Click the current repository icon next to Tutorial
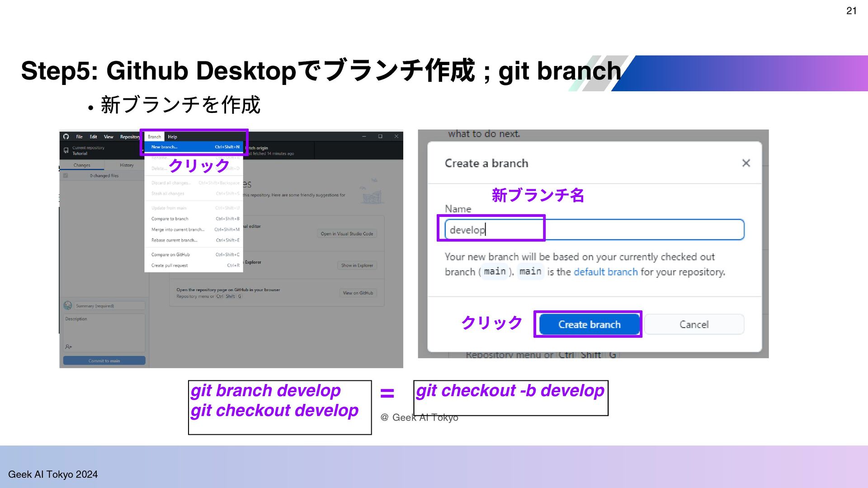This screenshot has height=488, width=868. (66, 150)
